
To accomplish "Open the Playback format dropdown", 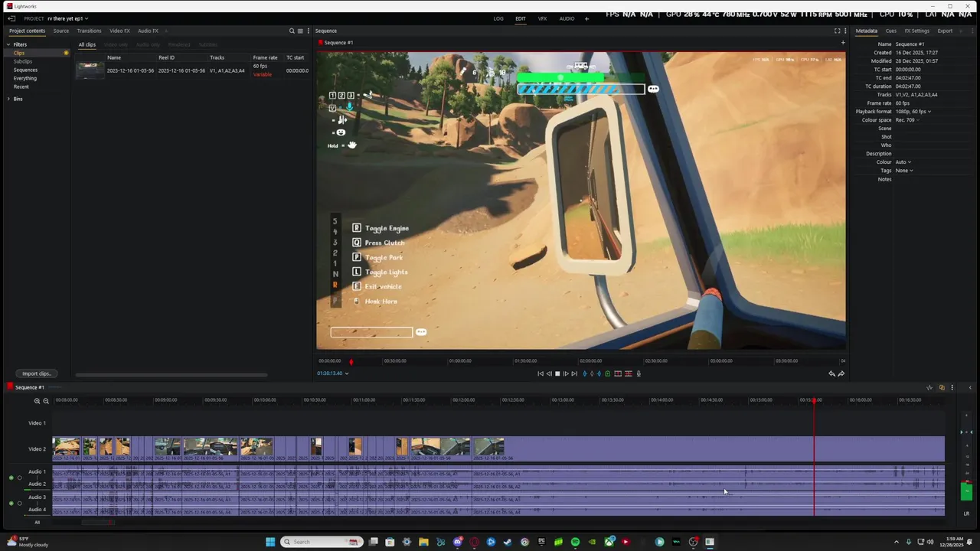I will (x=913, y=112).
